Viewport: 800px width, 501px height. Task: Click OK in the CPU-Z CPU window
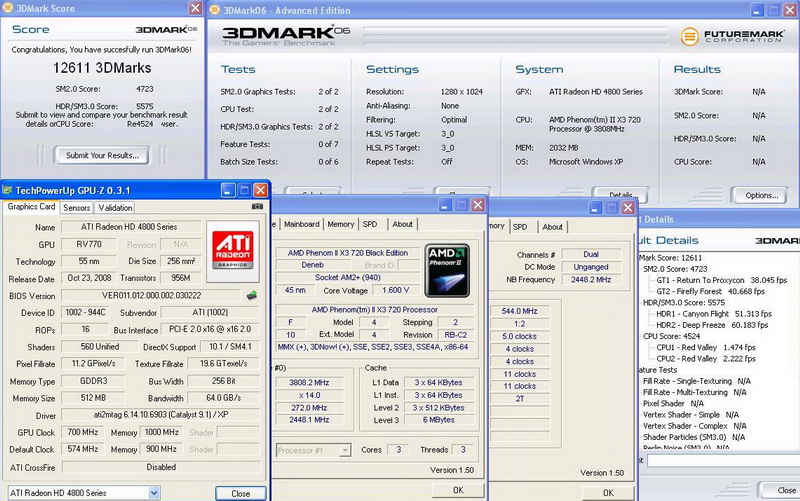click(458, 490)
